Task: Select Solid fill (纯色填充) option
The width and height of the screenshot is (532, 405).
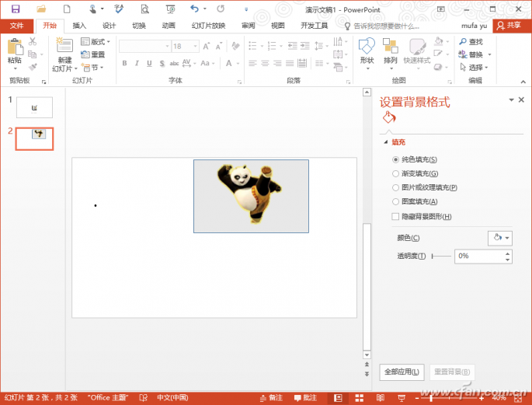Action: 395,159
